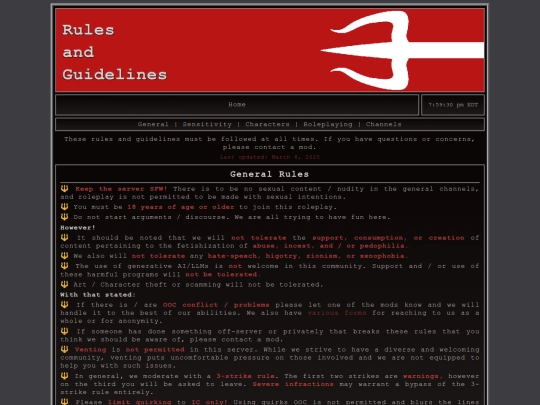Click the trident bullet beside 'If there is / are OOC'

coord(64,304)
